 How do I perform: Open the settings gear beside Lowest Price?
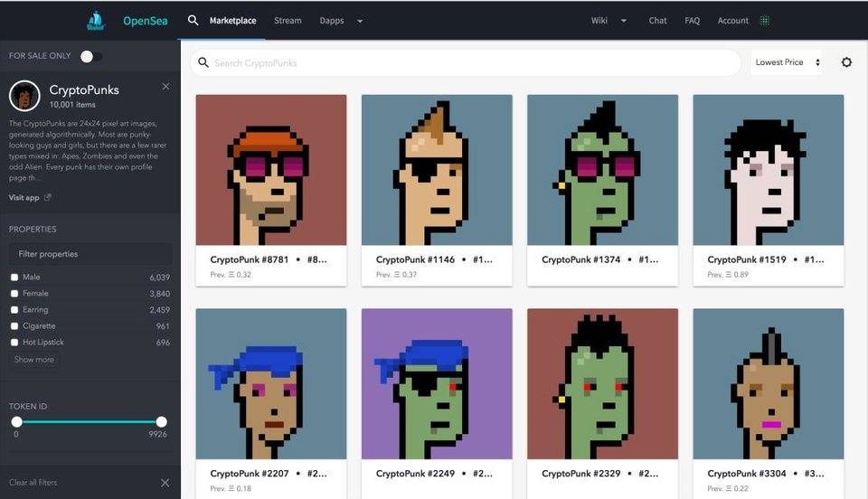(846, 62)
